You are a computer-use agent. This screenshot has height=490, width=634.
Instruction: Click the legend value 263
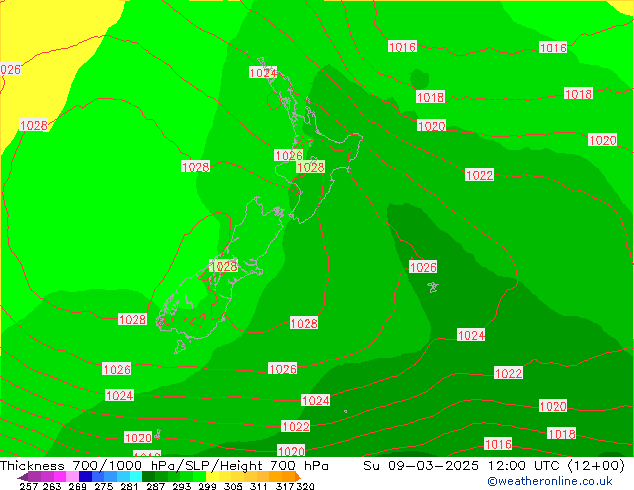click(52, 486)
